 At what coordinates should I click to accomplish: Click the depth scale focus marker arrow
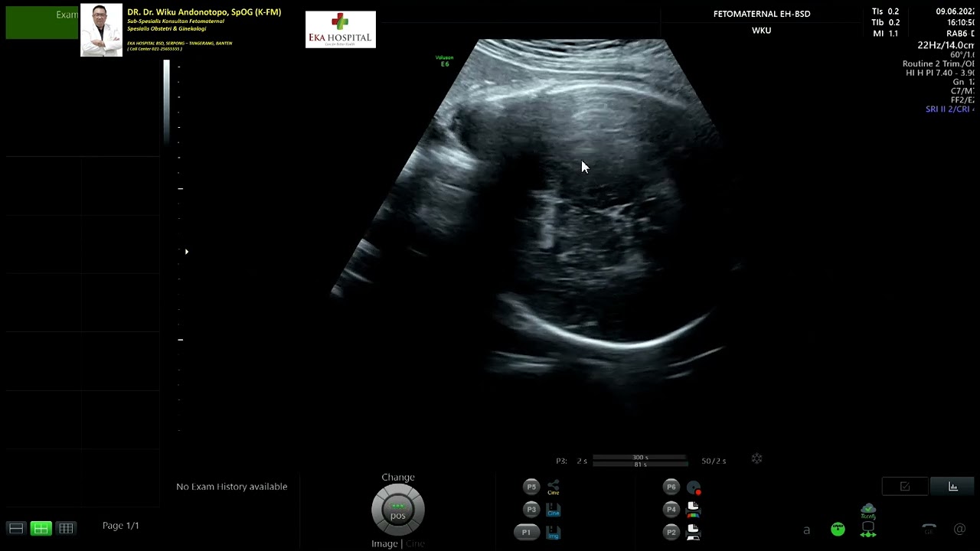tap(186, 251)
